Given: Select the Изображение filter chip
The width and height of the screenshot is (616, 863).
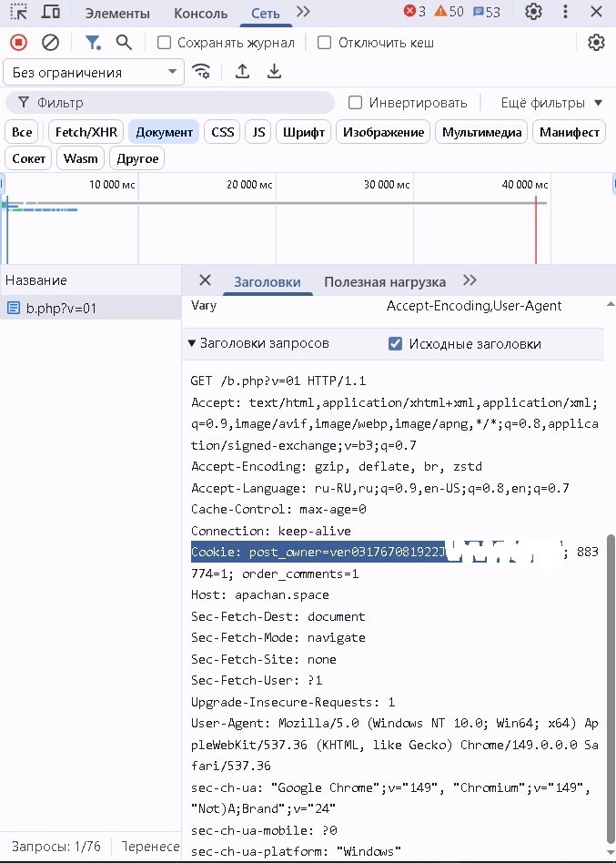Looking at the screenshot, I should 383,132.
